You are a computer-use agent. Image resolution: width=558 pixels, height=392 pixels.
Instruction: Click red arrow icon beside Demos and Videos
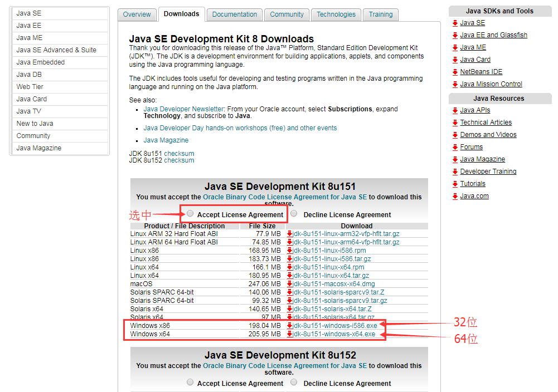(455, 135)
